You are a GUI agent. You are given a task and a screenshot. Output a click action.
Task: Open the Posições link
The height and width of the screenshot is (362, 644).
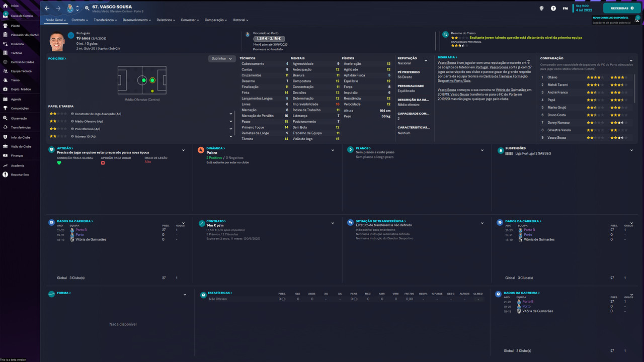57,58
